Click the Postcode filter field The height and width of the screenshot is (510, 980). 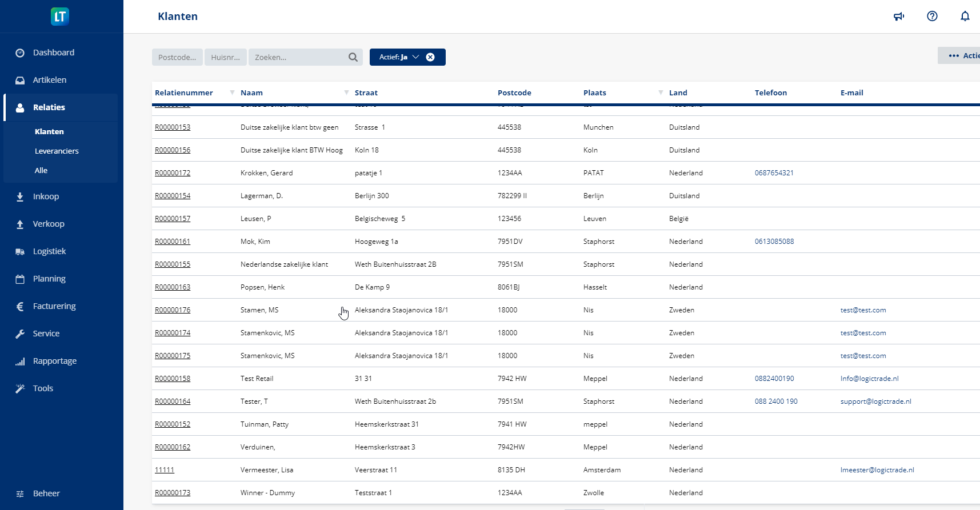pos(177,57)
